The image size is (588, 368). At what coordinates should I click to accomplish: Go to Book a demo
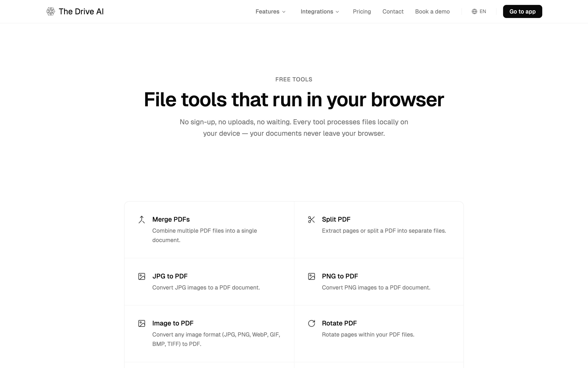(x=432, y=11)
